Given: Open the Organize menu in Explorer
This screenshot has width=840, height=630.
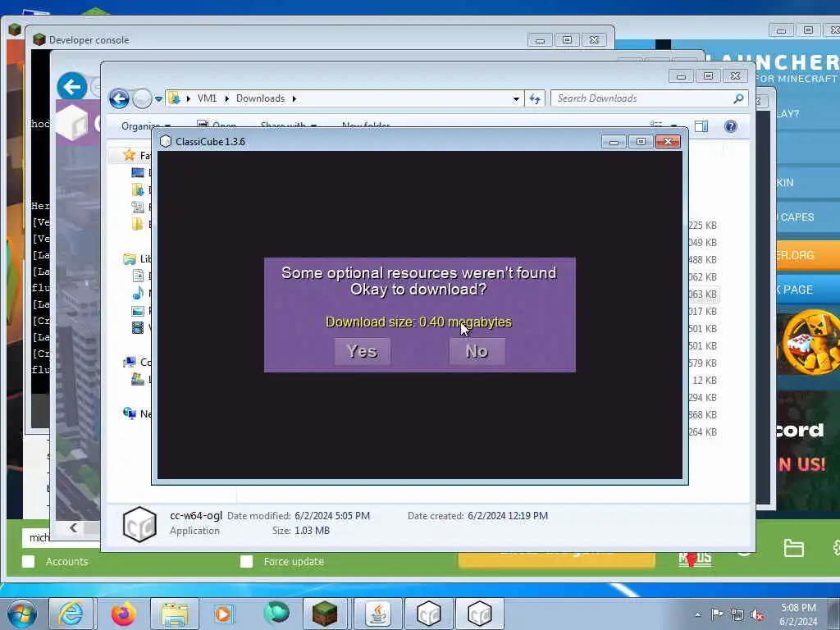Looking at the screenshot, I should [145, 126].
